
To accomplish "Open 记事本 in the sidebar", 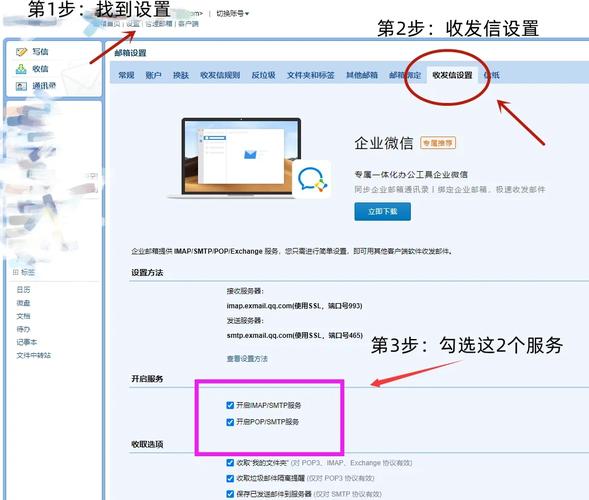I will (27, 342).
